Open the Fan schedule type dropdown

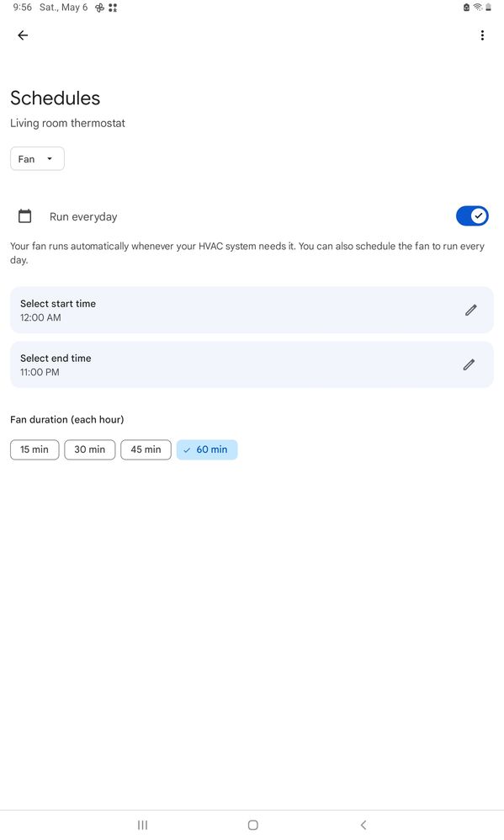tap(37, 158)
